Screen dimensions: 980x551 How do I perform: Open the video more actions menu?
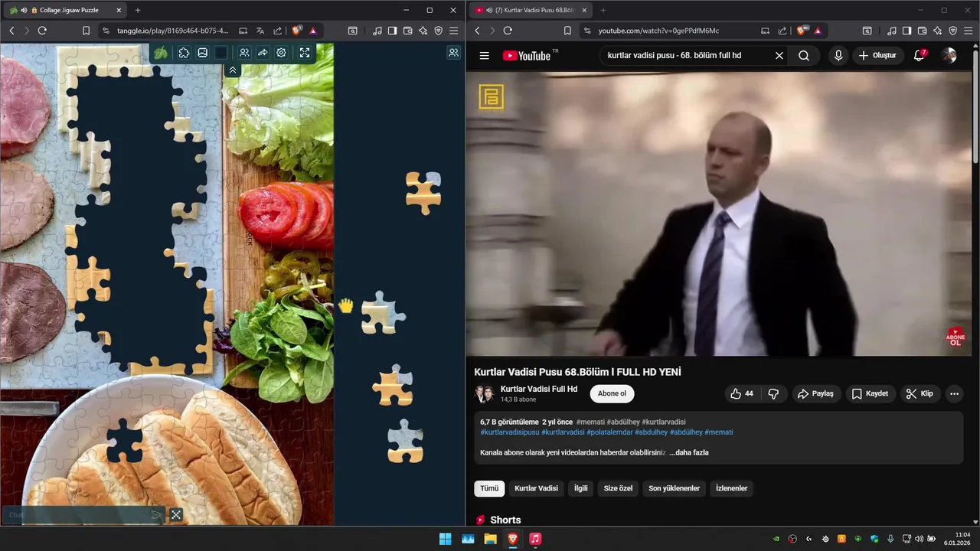[x=954, y=393]
